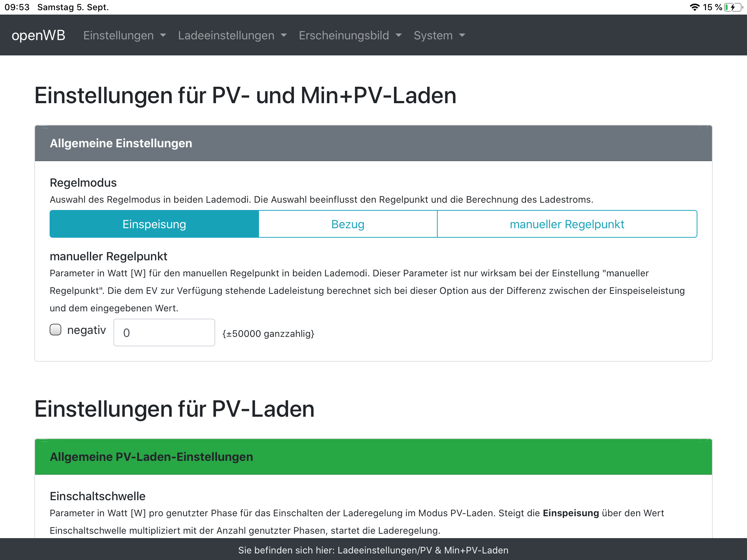The width and height of the screenshot is (747, 560).
Task: Click the Allgemeine Einstellungen card header
Action: [x=373, y=143]
